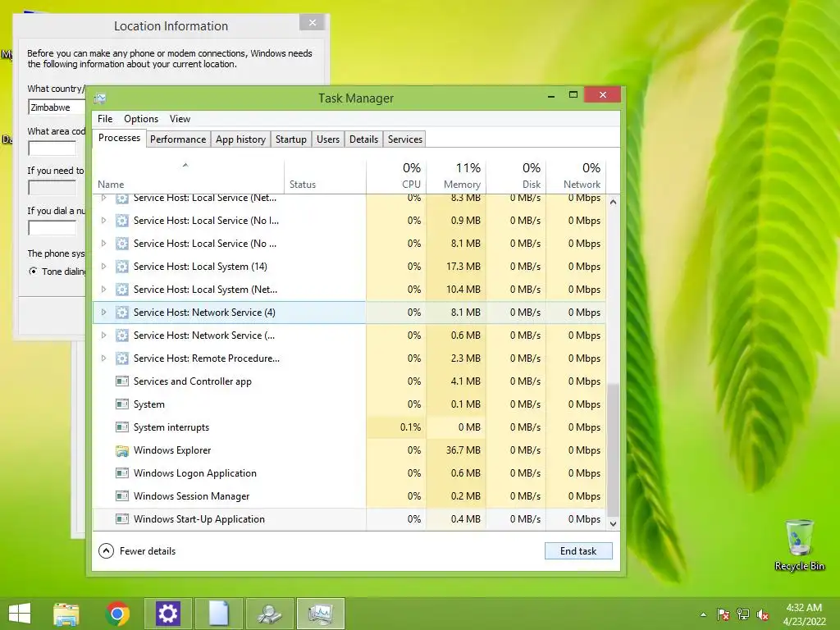The image size is (840, 630).
Task: Open the File menu
Action: pos(105,119)
